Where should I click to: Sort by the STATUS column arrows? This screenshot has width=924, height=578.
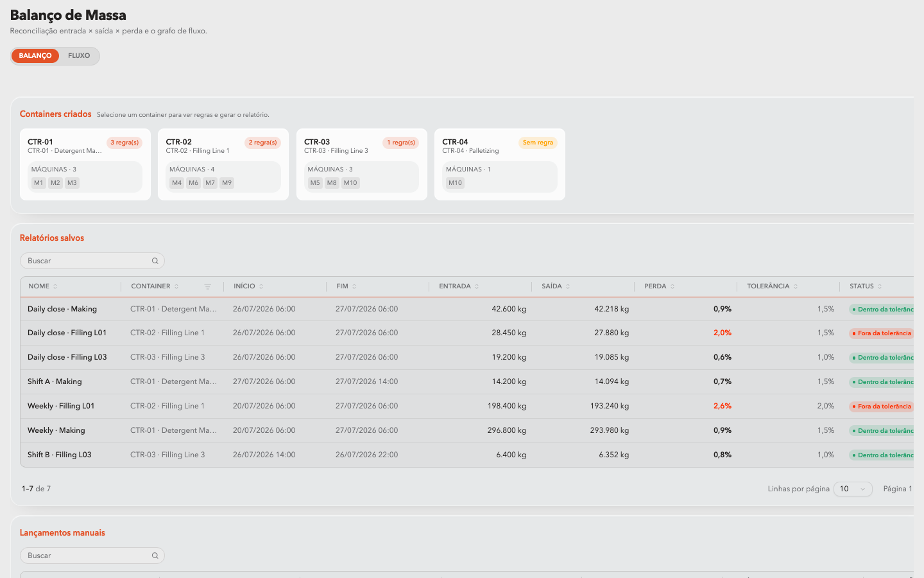880,286
